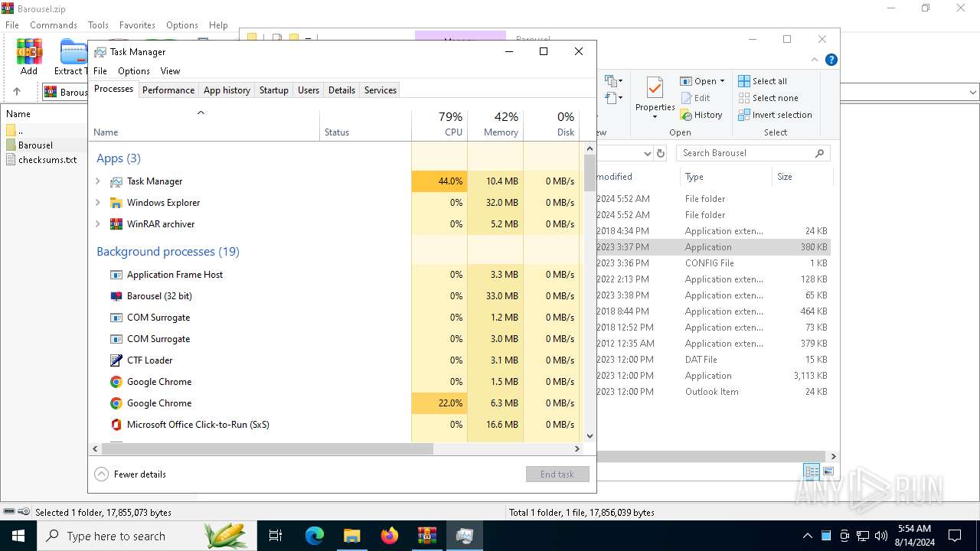
Task: Sort processes by Memory column
Action: [x=495, y=125]
